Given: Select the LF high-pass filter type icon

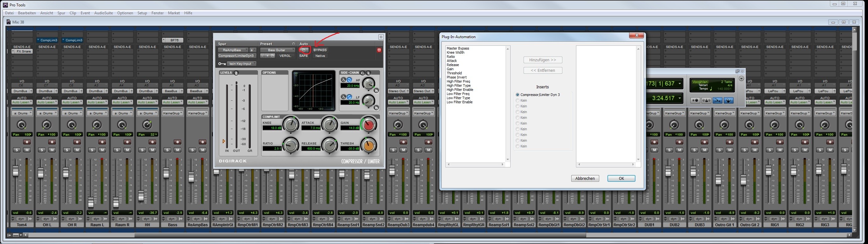Looking at the screenshot, I should click(349, 97).
